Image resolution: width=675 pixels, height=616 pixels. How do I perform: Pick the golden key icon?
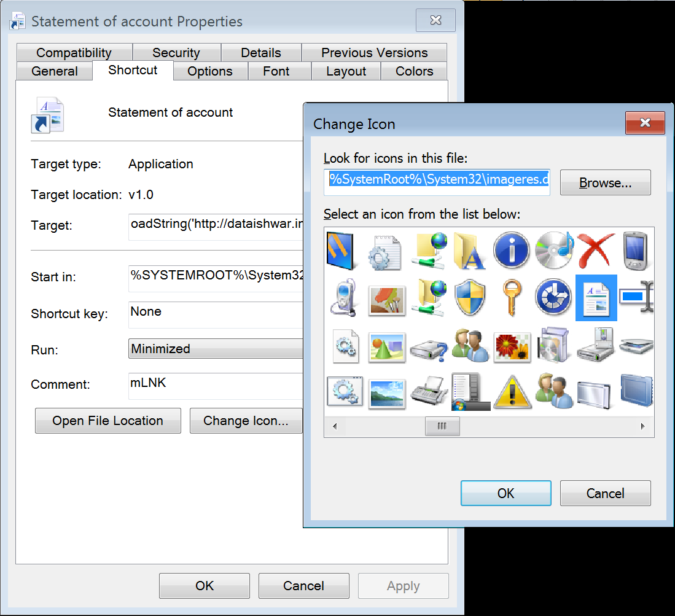point(512,297)
